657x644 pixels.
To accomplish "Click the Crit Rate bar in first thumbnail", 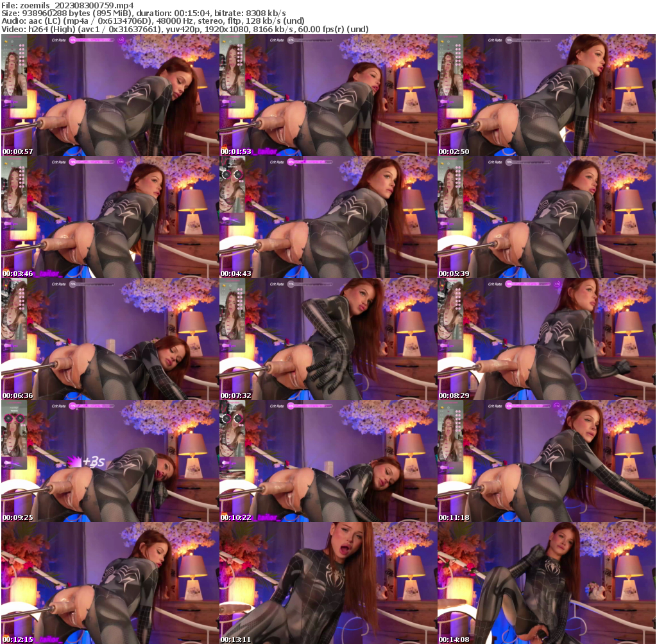I will 93,40.
